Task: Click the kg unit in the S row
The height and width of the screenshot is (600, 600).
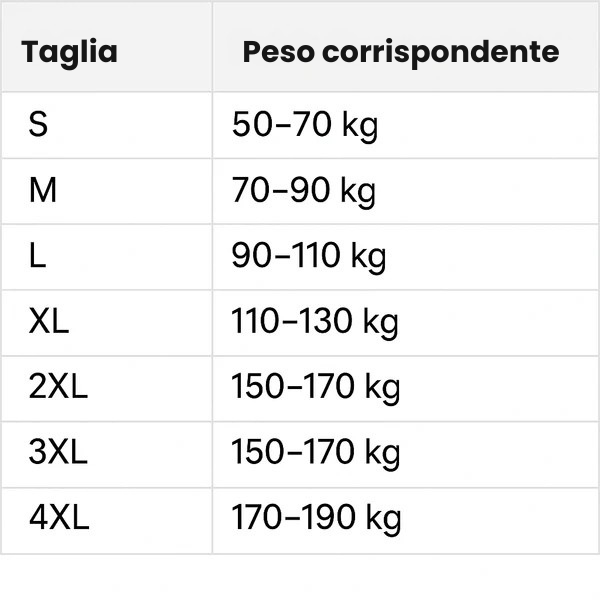Action: [359, 127]
